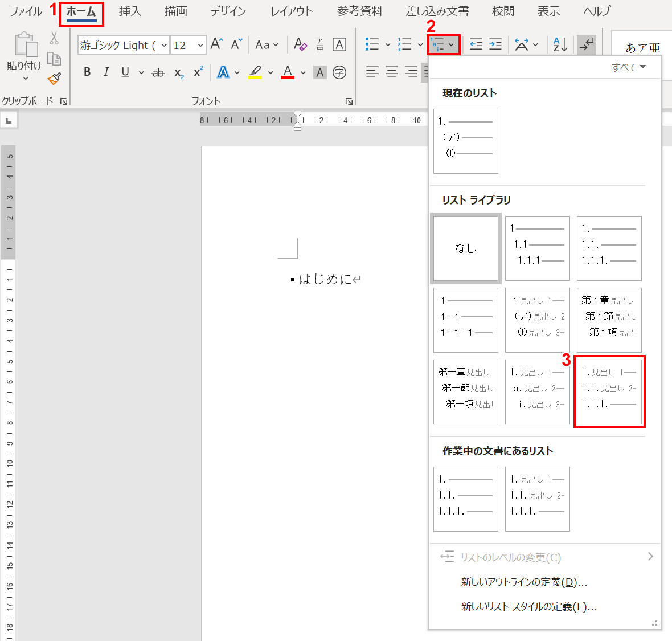Switch to the ホーム tab
Screen dimensions: 672x641
81,11
